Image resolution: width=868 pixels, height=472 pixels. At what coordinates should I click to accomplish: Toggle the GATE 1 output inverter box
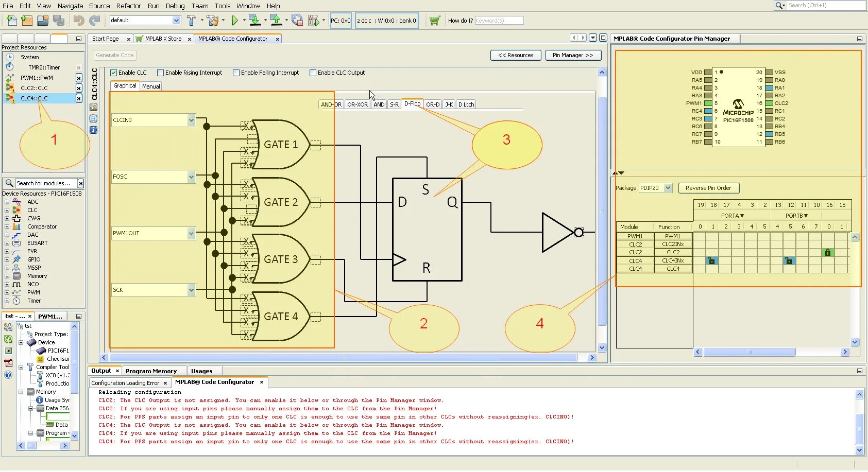316,146
